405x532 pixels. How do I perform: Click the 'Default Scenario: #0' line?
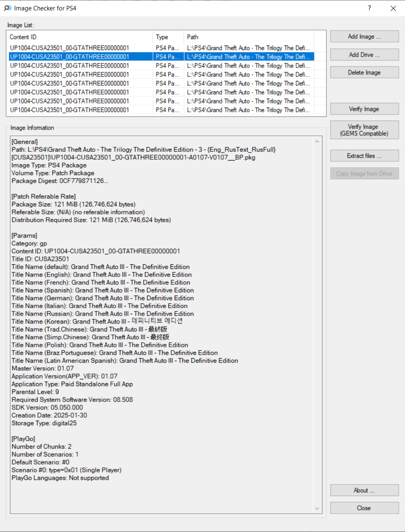click(41, 462)
